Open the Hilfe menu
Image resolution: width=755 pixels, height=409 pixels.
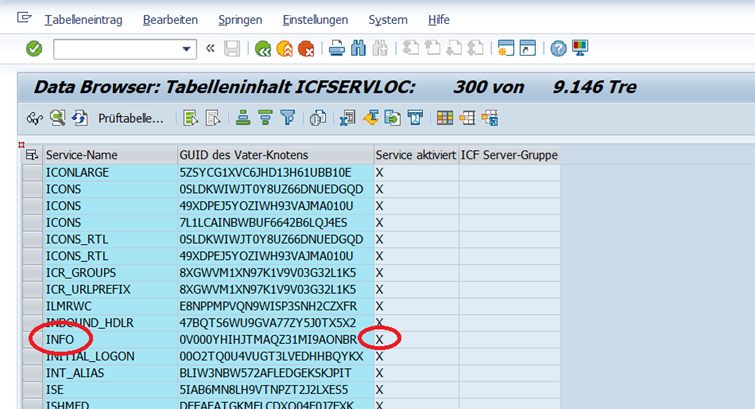point(439,20)
